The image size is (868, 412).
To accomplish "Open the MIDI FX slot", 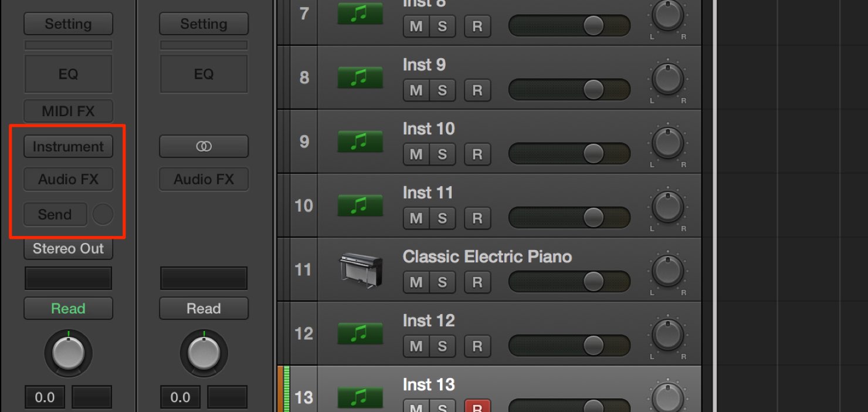I will coord(68,111).
